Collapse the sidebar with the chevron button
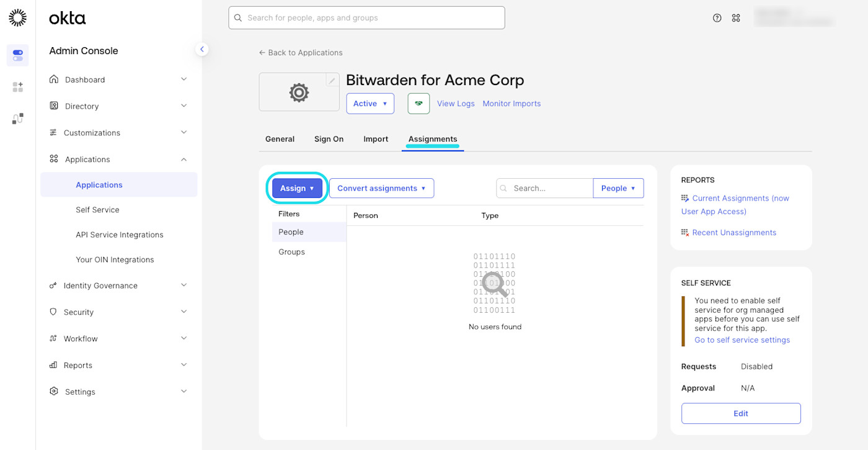The width and height of the screenshot is (868, 450). (x=201, y=49)
